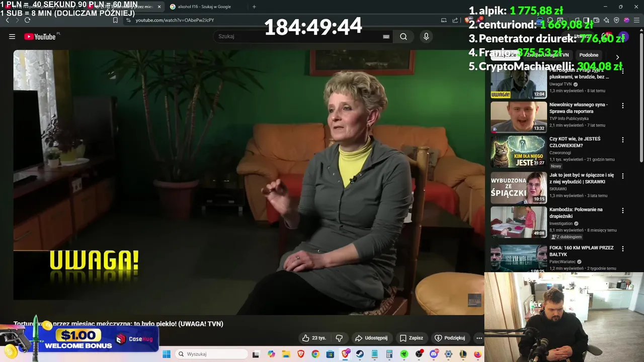Bookmark this page in Brave
Image resolution: width=644 pixels, height=362 pixels.
click(115, 20)
